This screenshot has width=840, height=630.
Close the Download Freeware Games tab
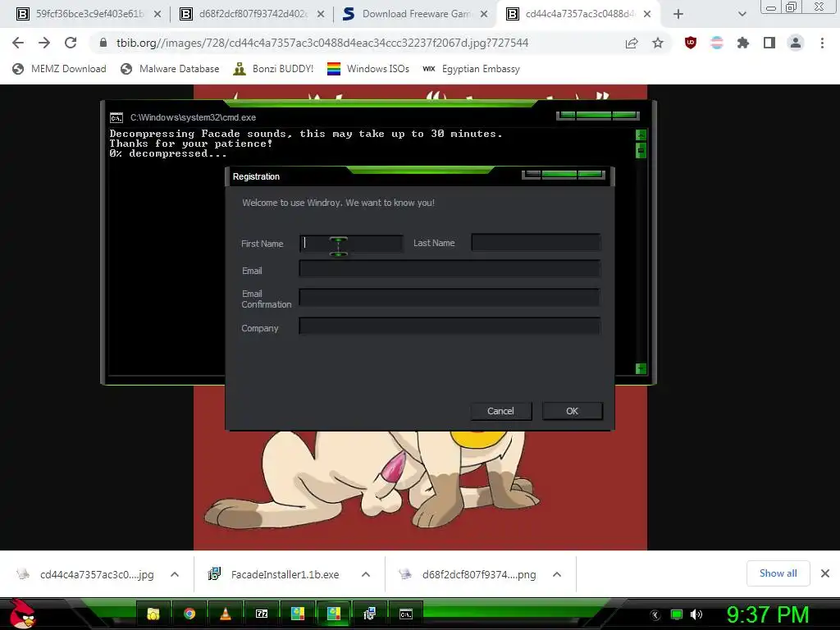click(x=484, y=15)
